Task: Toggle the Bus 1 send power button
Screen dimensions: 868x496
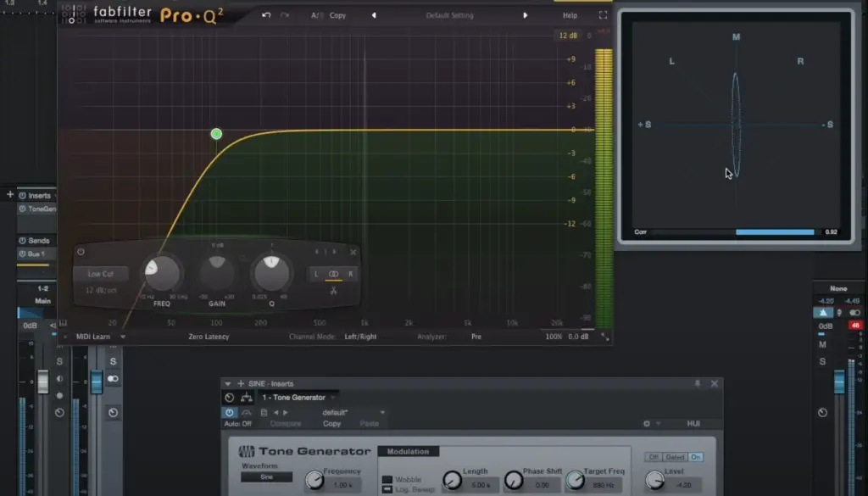Action: tap(22, 254)
